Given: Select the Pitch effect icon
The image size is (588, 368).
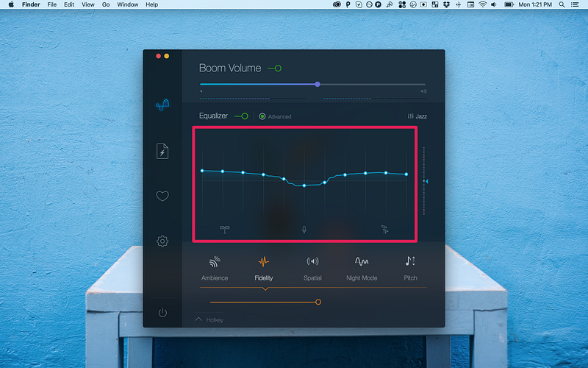Looking at the screenshot, I should 410,261.
